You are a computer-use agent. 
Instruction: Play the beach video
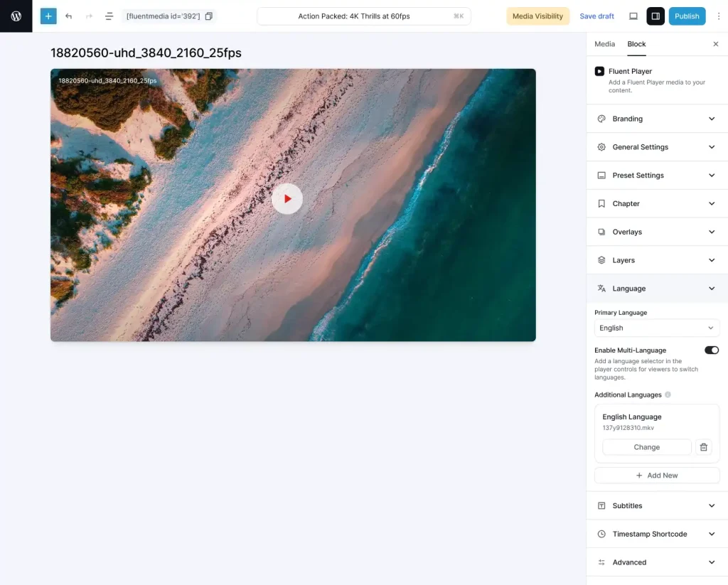(287, 199)
